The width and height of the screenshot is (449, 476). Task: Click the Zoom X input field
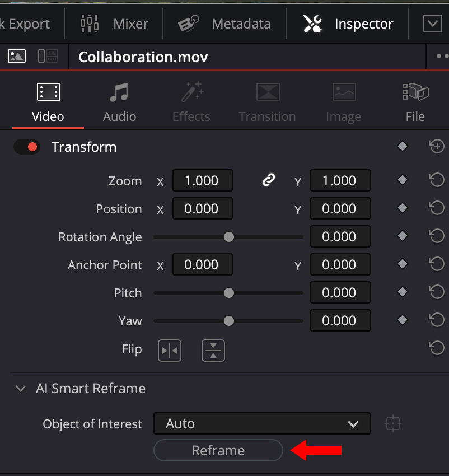click(x=202, y=180)
